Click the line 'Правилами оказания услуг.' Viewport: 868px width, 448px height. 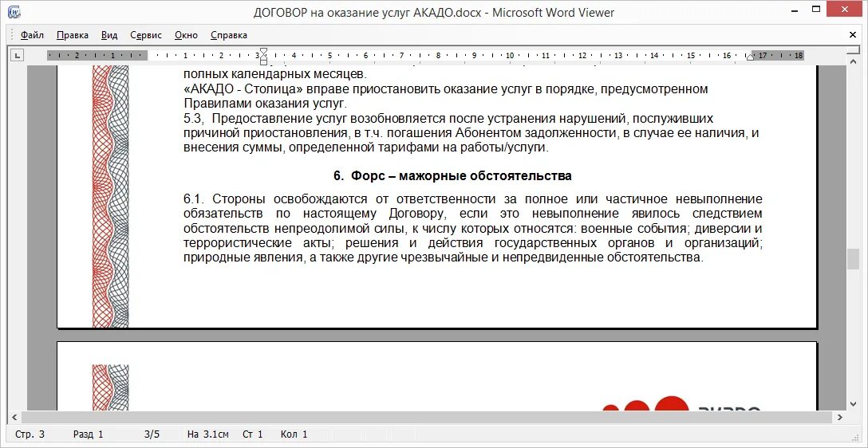(265, 104)
